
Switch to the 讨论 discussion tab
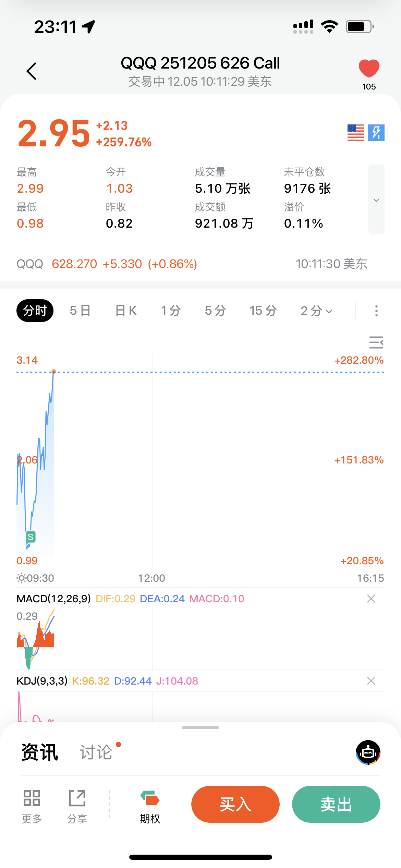click(x=96, y=752)
